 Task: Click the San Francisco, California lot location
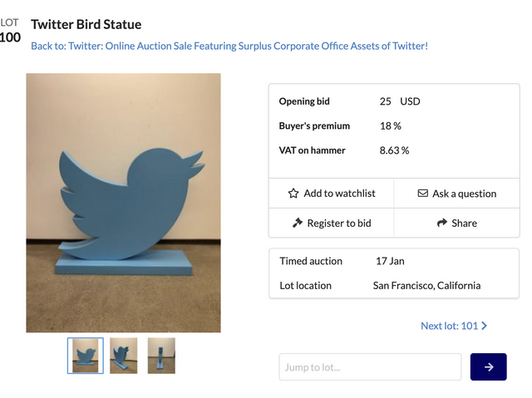426,285
